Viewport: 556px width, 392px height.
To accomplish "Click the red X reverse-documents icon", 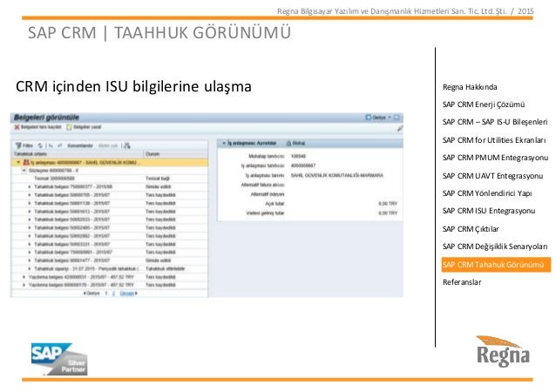I will coord(17,127).
